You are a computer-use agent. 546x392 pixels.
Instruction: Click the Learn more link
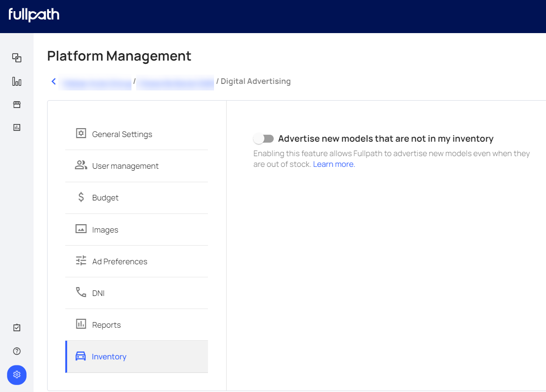coord(334,164)
